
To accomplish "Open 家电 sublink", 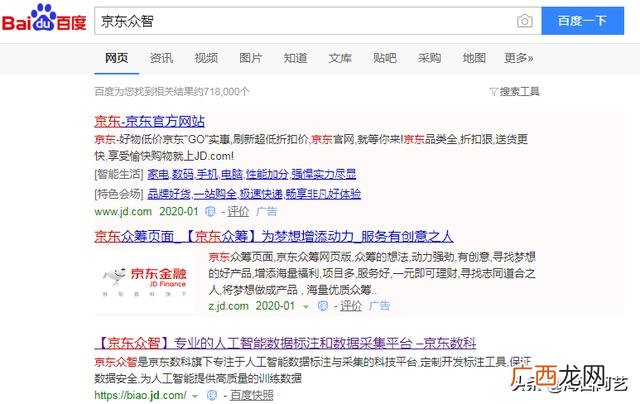I will pos(158,175).
